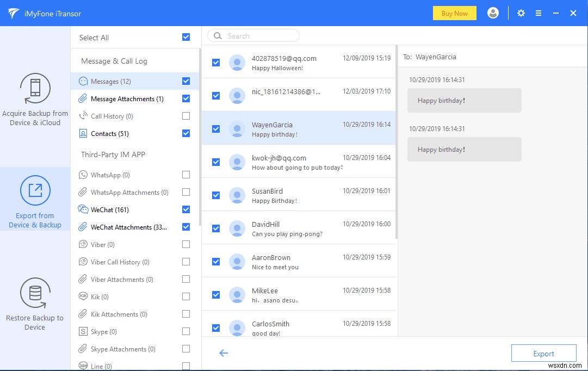Click the Export button
The width and height of the screenshot is (588, 371).
(x=543, y=353)
